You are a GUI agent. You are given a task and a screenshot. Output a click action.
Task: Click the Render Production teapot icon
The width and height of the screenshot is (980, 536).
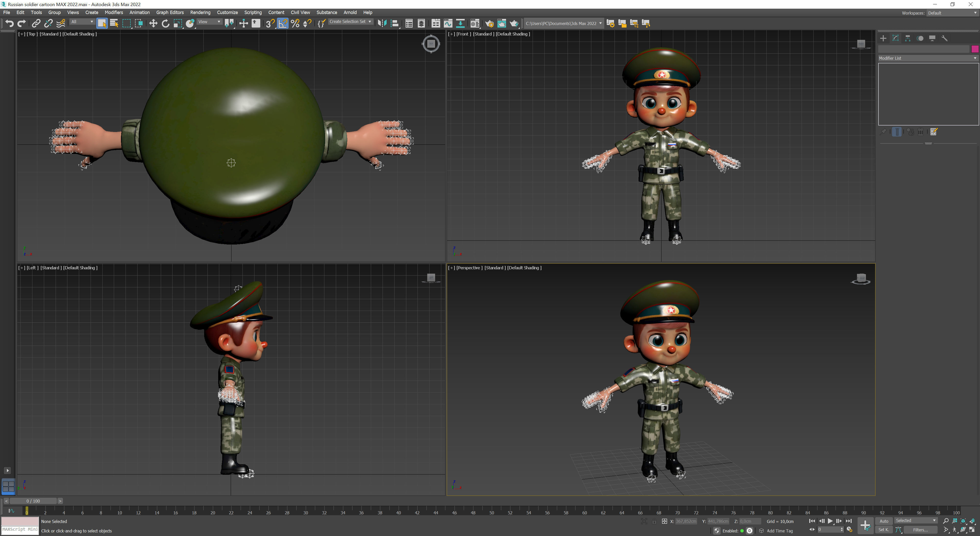[x=514, y=23]
